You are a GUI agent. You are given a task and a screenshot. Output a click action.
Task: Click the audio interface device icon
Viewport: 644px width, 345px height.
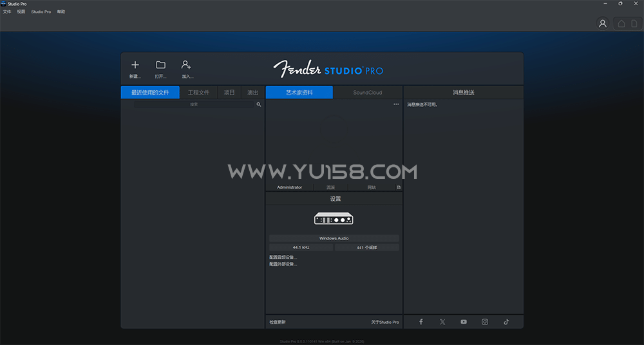(334, 218)
